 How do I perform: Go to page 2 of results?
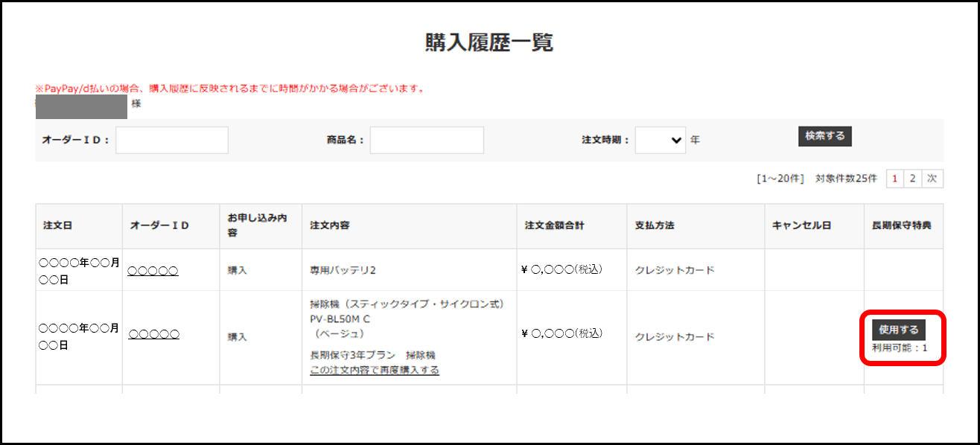(x=912, y=179)
